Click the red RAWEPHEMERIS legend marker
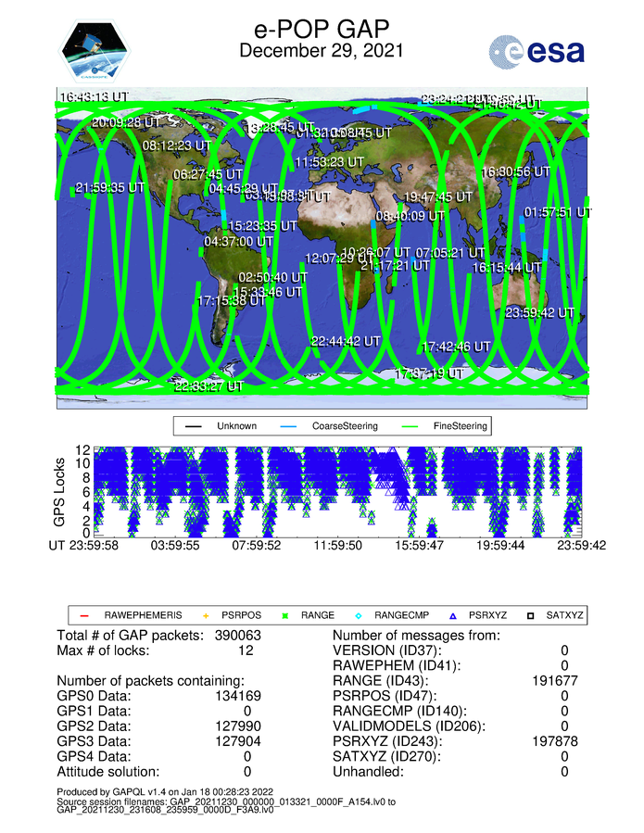The image size is (644, 833). point(84,614)
